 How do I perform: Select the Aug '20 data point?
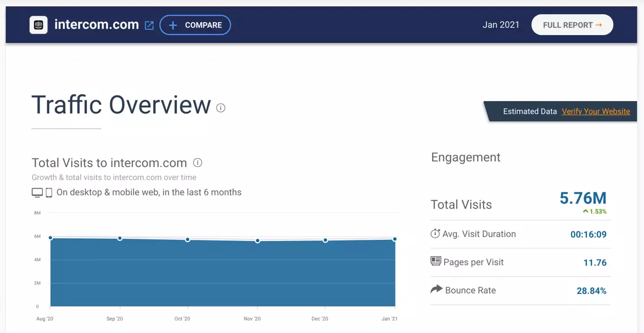pos(50,238)
